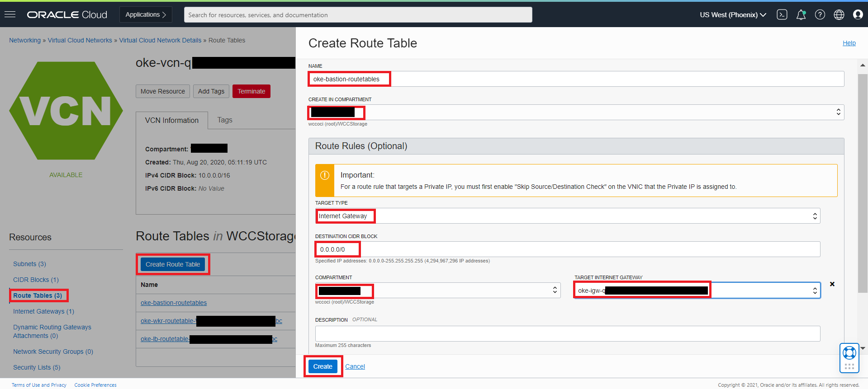This screenshot has width=868, height=389.
Task: Open Dynamic Routing Gateways Attachments (0)
Action: pos(52,331)
